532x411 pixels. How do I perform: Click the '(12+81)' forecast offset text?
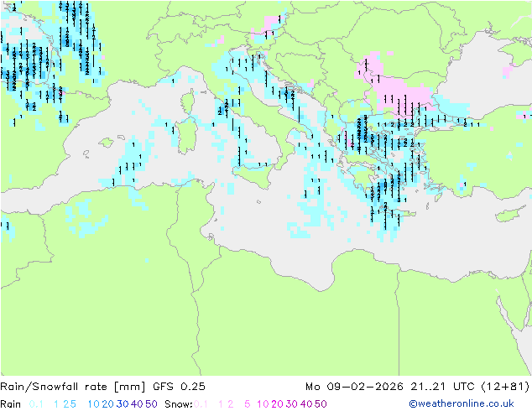pyautogui.click(x=505, y=387)
